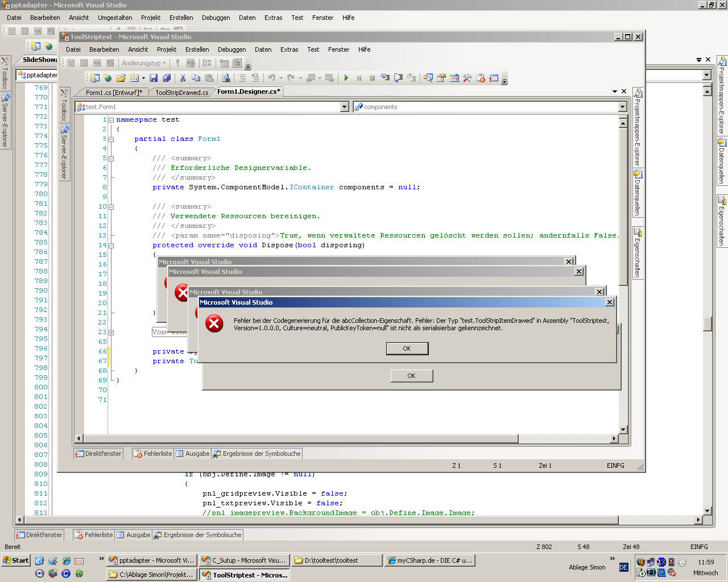The height and width of the screenshot is (582, 728).
Task: Click Windows Start button
Action: point(16,560)
